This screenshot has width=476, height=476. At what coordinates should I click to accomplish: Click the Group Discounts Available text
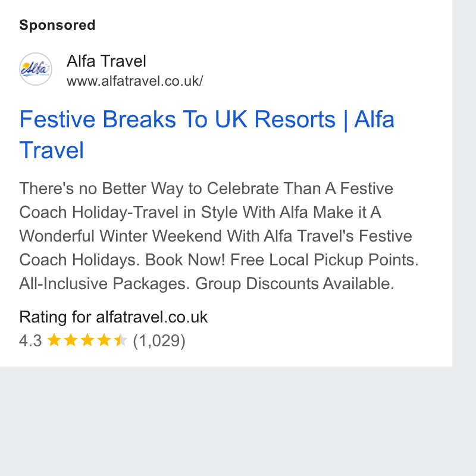pos(295,284)
